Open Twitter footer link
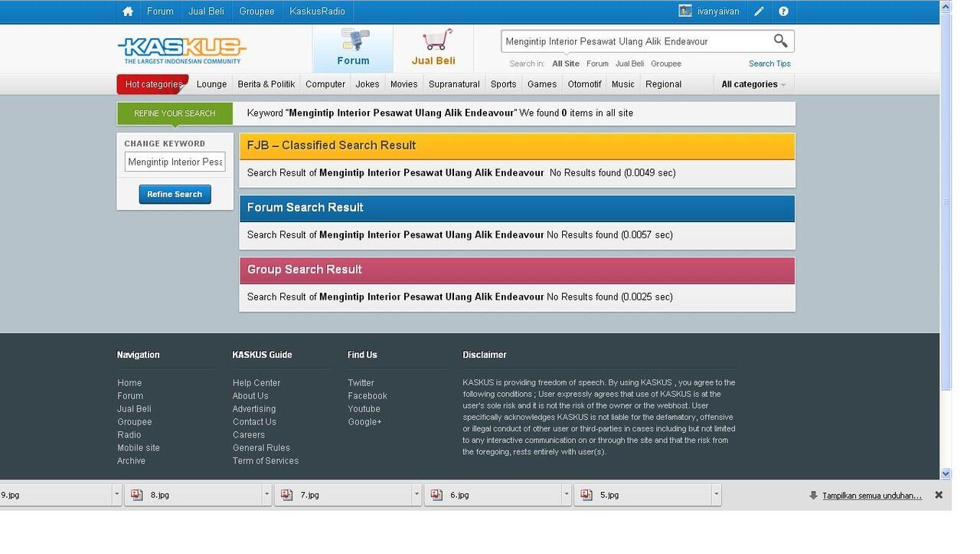 [x=361, y=383]
